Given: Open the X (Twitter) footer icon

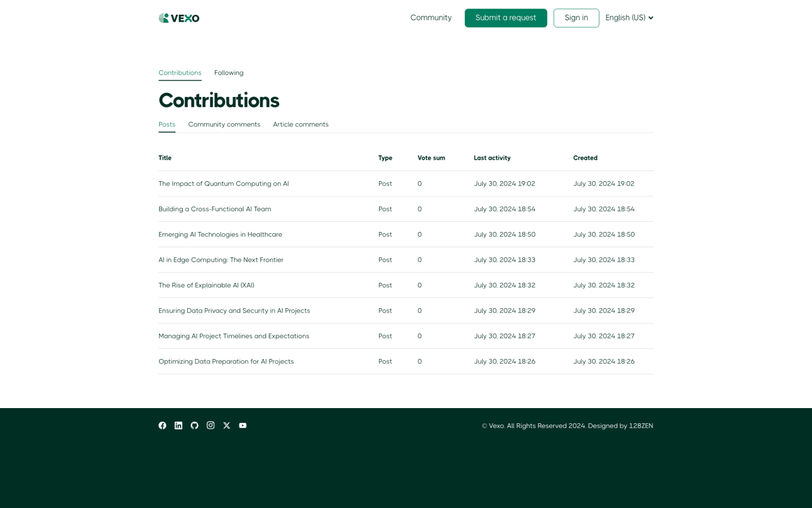Looking at the screenshot, I should click(x=227, y=426).
